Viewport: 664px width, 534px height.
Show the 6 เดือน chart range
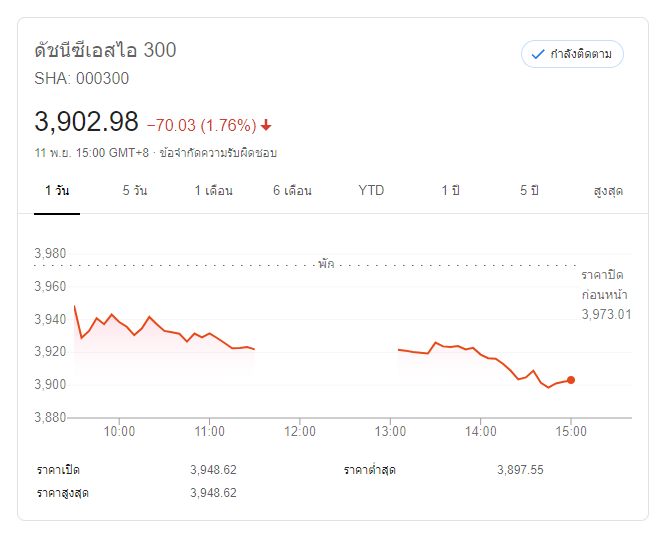[x=292, y=190]
